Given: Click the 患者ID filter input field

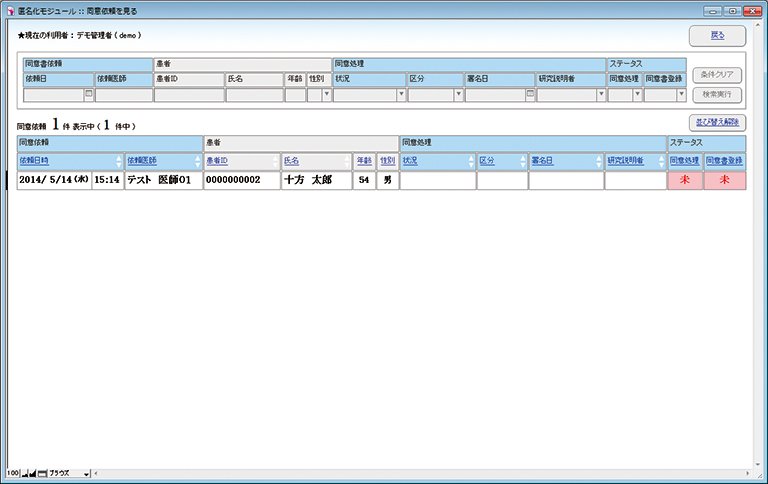Looking at the screenshot, I should [190, 95].
